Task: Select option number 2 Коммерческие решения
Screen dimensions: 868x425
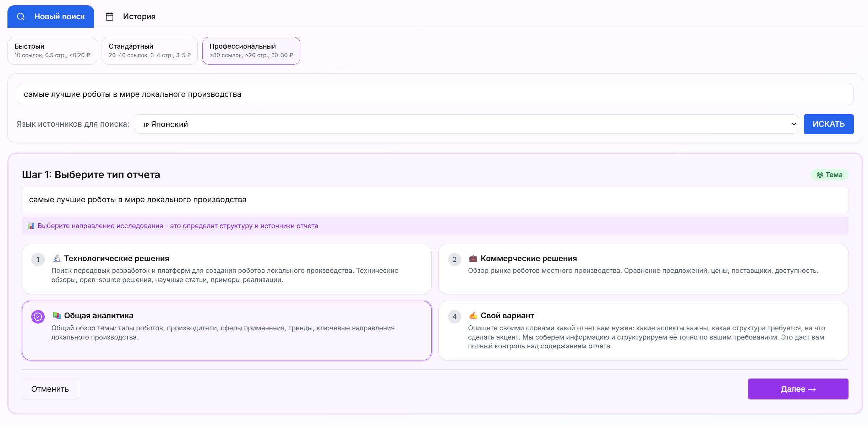Action: click(x=454, y=259)
